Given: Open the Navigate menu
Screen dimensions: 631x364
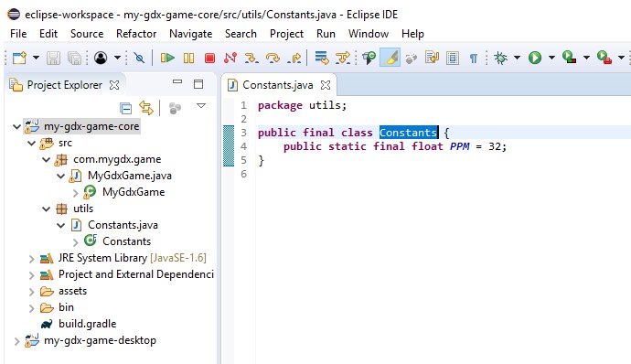Looking at the screenshot, I should pos(191,34).
